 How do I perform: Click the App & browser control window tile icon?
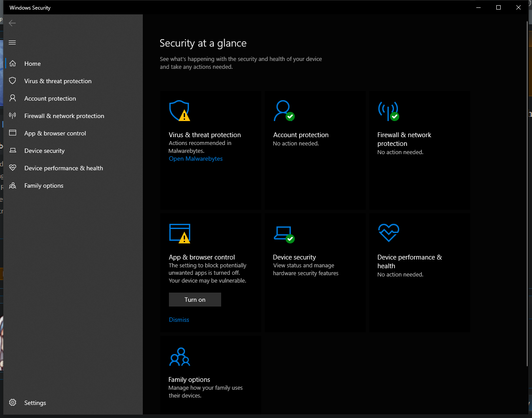pyautogui.click(x=179, y=233)
